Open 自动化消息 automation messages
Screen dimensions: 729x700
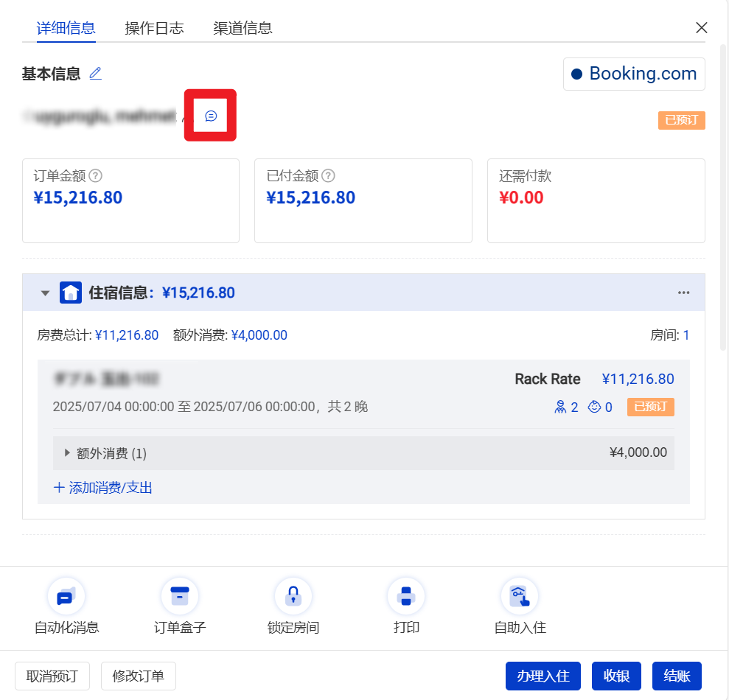tap(66, 596)
